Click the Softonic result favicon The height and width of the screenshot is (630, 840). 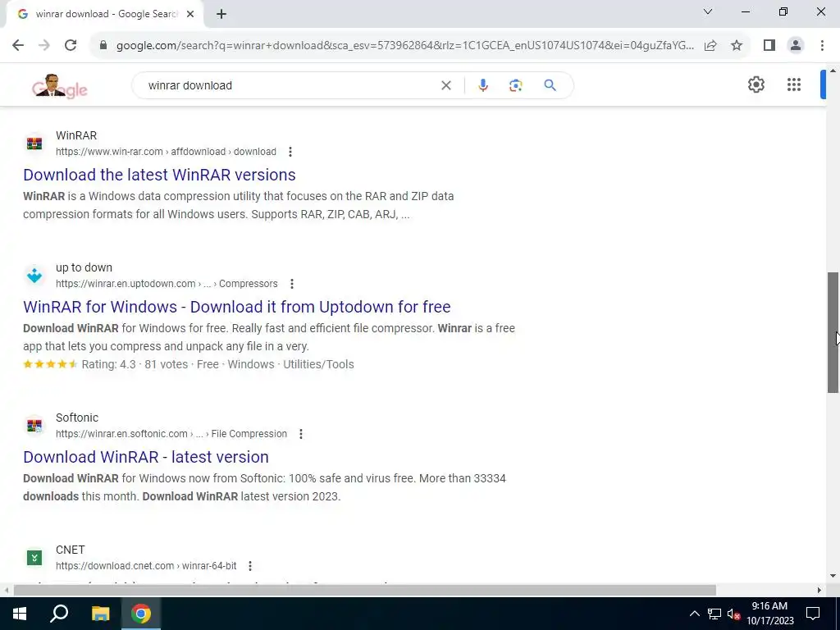coord(34,426)
